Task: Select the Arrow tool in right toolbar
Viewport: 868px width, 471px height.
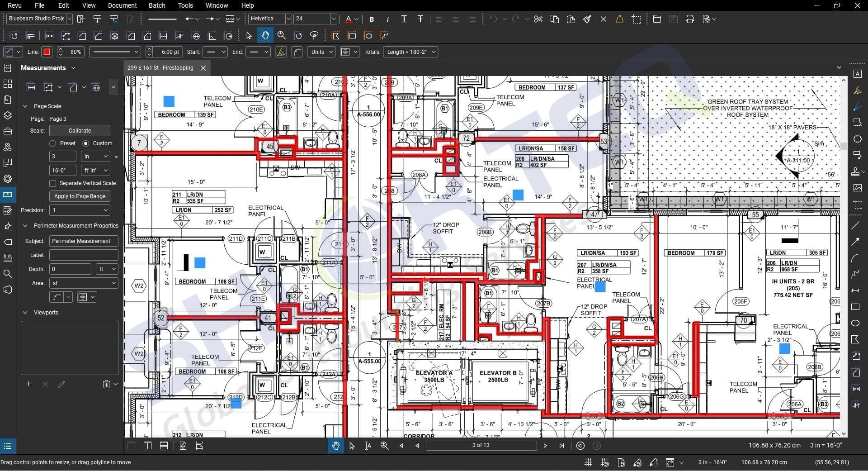Action: click(855, 242)
